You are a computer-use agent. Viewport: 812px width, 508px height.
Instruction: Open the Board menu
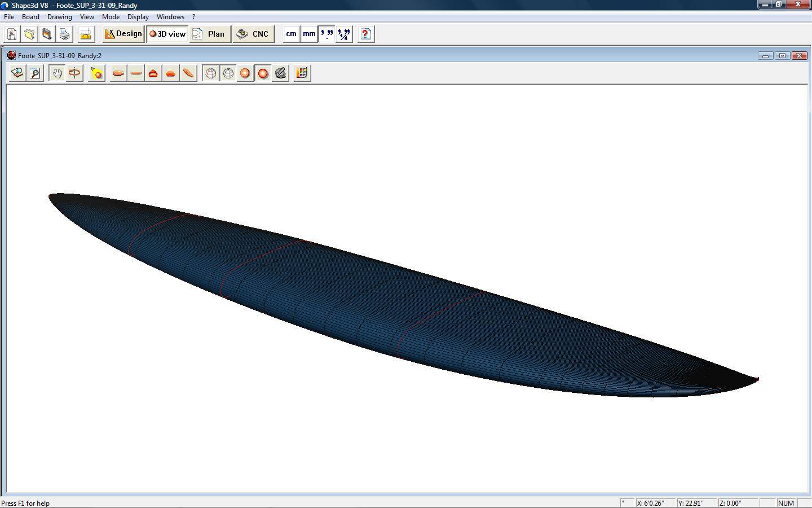pos(30,17)
